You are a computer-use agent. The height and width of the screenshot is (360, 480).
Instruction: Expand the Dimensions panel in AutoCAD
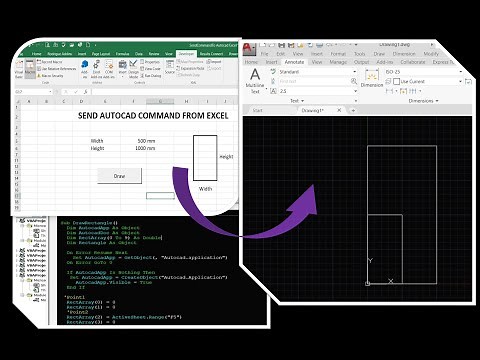[423, 101]
